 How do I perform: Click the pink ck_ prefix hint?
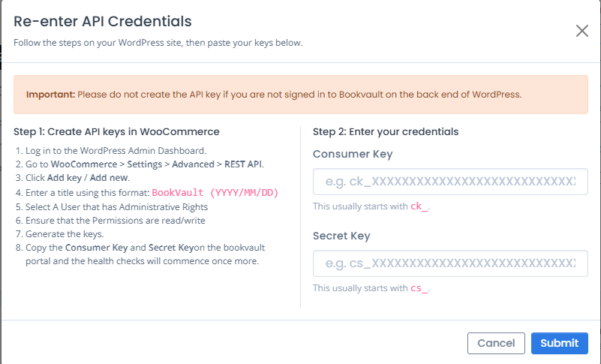pyautogui.click(x=419, y=206)
